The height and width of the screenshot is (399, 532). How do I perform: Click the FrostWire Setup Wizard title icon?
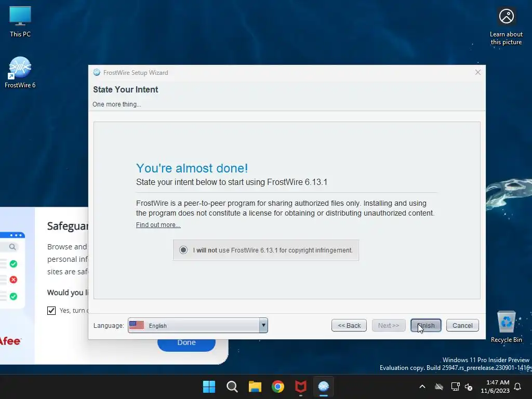click(x=97, y=72)
